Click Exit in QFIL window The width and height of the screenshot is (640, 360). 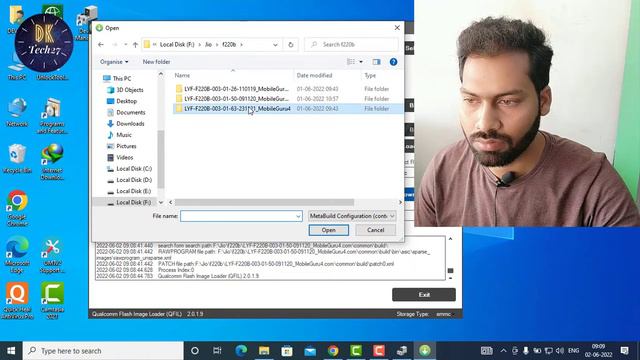point(424,294)
